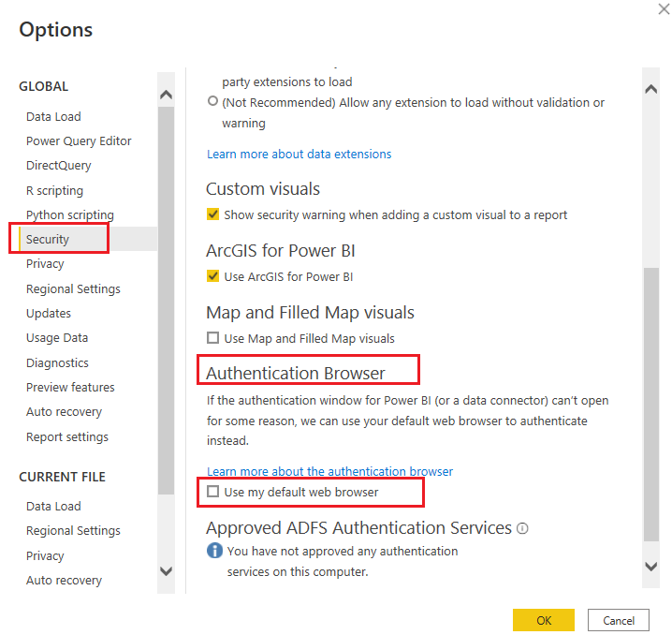Open Learn more about data extensions link
Screen dimensions: 672x635
pyautogui.click(x=299, y=155)
